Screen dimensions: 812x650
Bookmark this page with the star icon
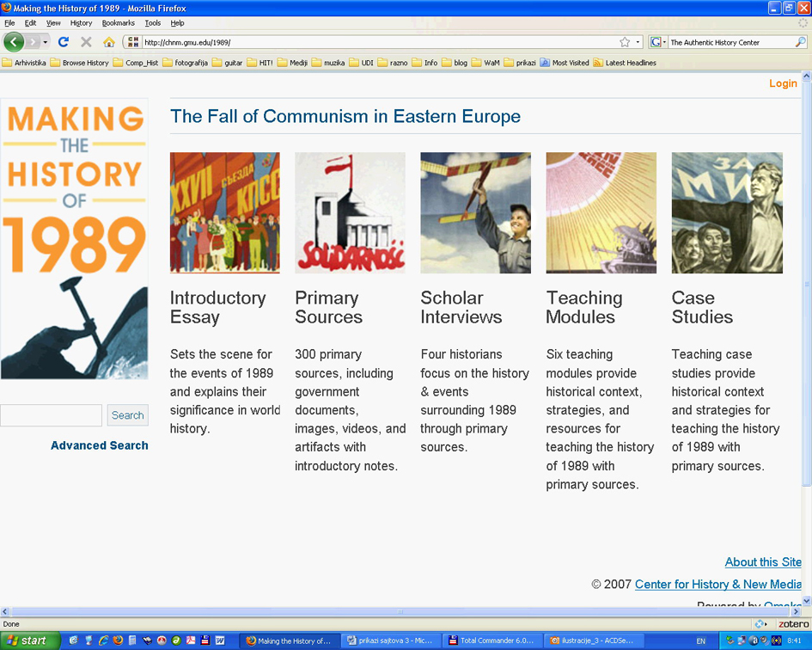pyautogui.click(x=625, y=42)
